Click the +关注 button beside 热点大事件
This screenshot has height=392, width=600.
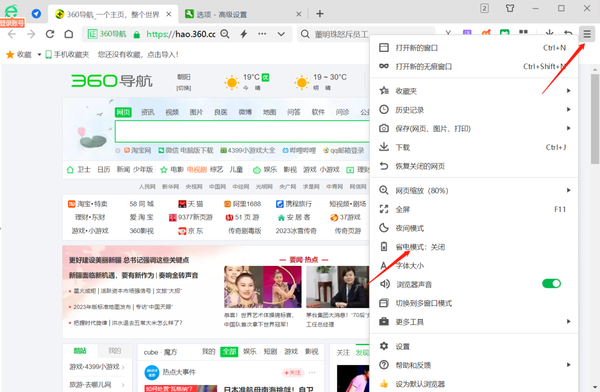click(x=293, y=372)
